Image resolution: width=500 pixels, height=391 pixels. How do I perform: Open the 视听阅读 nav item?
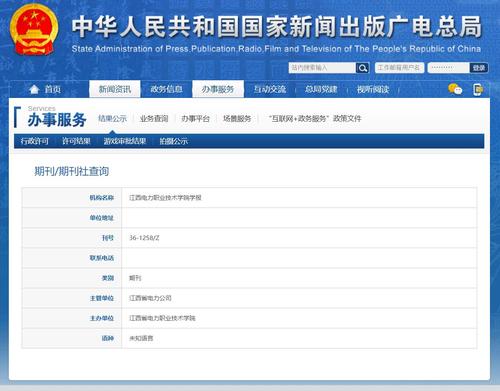click(x=373, y=89)
